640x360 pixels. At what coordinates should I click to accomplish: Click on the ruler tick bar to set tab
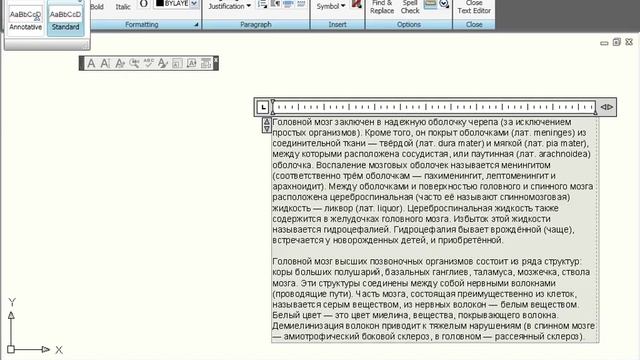pyautogui.click(x=434, y=107)
